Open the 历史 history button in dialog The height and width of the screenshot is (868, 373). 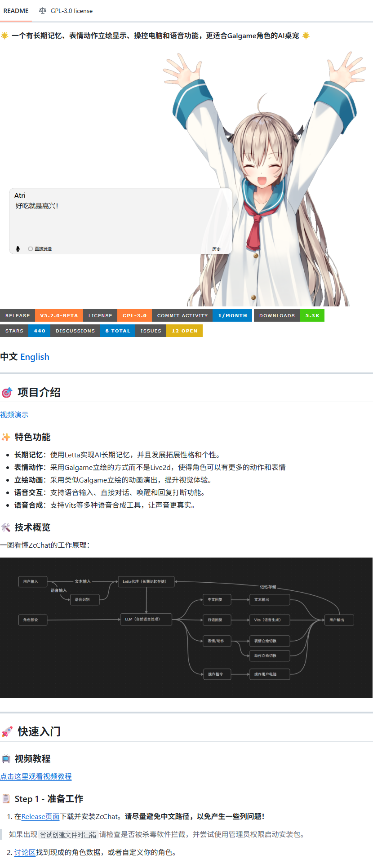(x=217, y=249)
